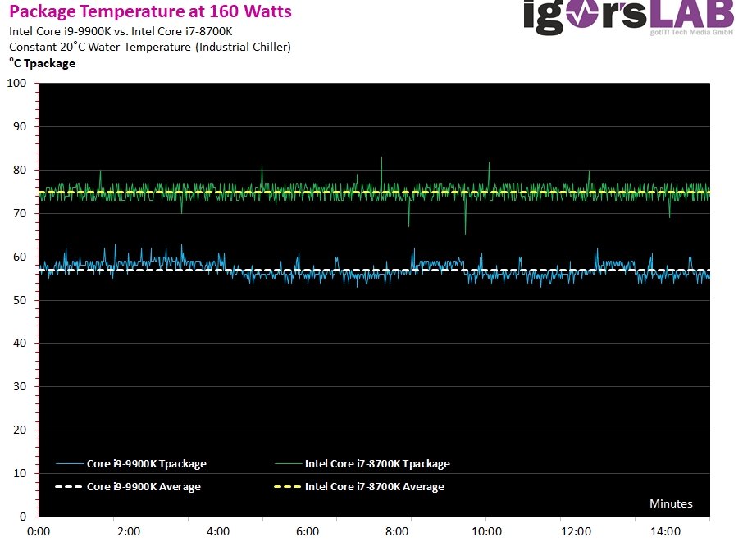
Task: Click the x-axis label 10:00
Action: click(x=486, y=531)
